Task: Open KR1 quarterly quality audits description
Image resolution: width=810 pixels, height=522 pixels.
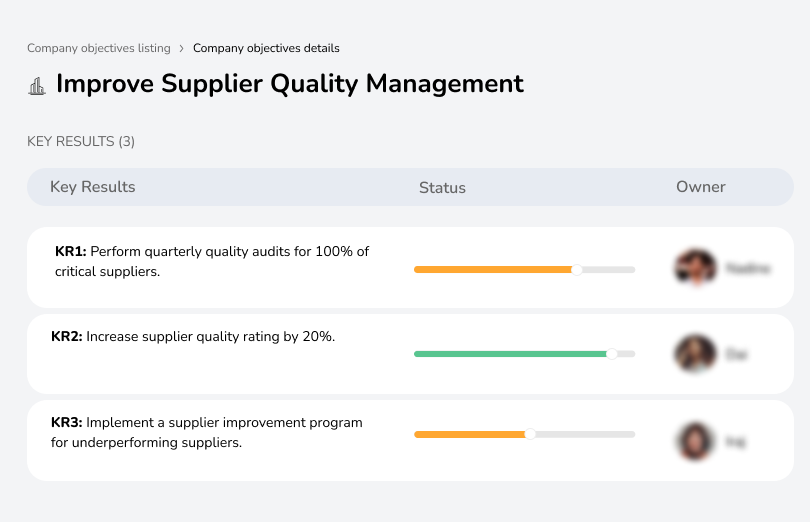Action: pyautogui.click(x=212, y=262)
